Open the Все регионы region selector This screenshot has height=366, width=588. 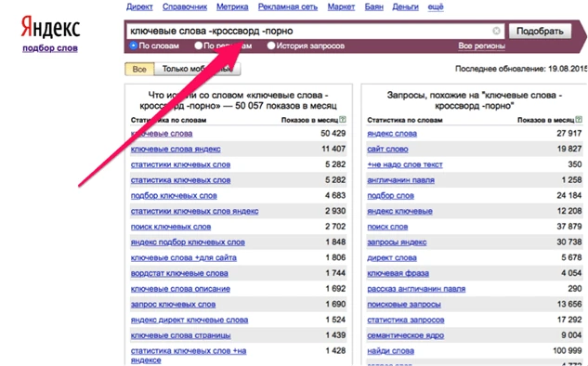coord(481,46)
